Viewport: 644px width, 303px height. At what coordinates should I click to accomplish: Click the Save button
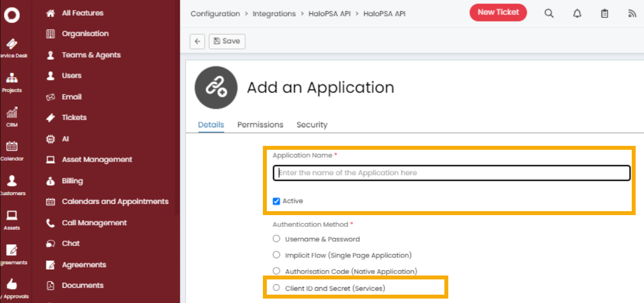click(227, 41)
